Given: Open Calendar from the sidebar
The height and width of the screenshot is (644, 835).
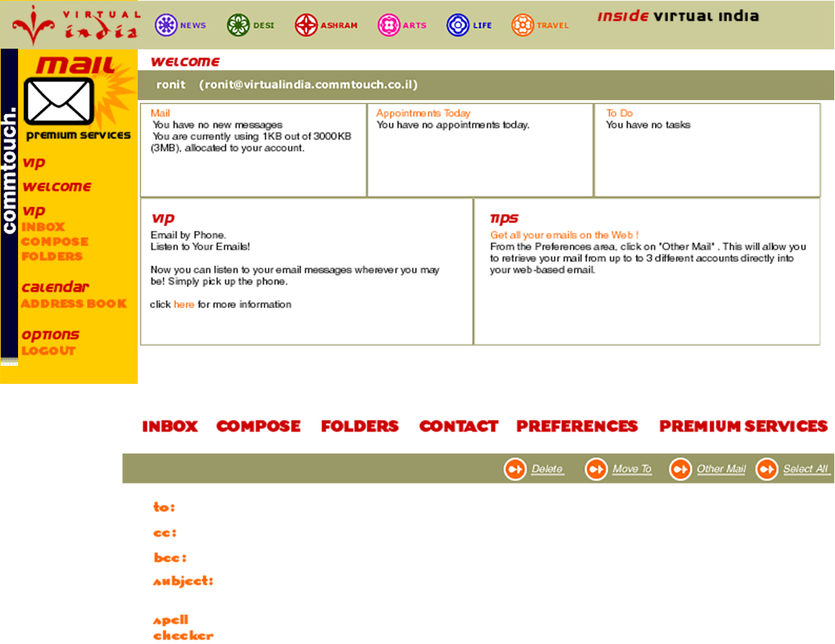Looking at the screenshot, I should tap(55, 287).
